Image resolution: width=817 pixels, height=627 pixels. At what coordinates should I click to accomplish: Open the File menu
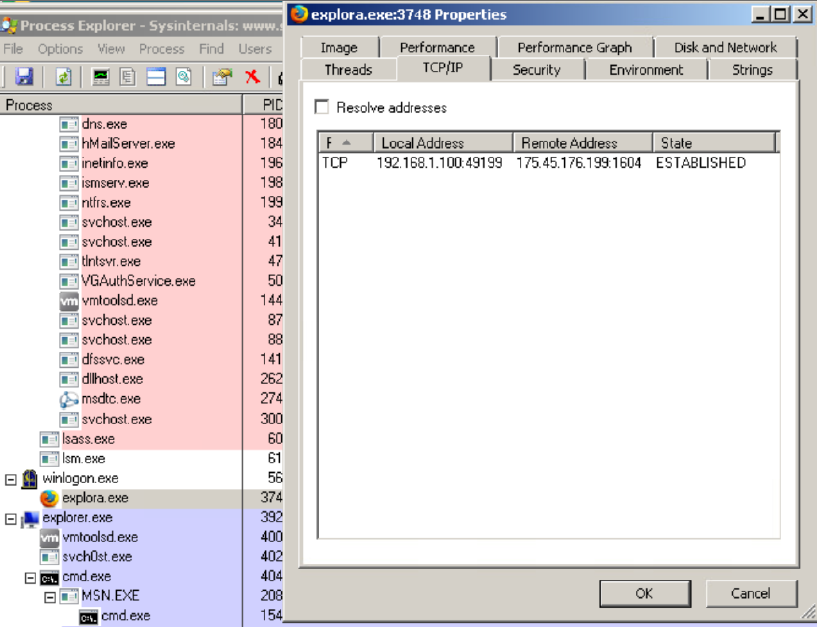[x=13, y=49]
